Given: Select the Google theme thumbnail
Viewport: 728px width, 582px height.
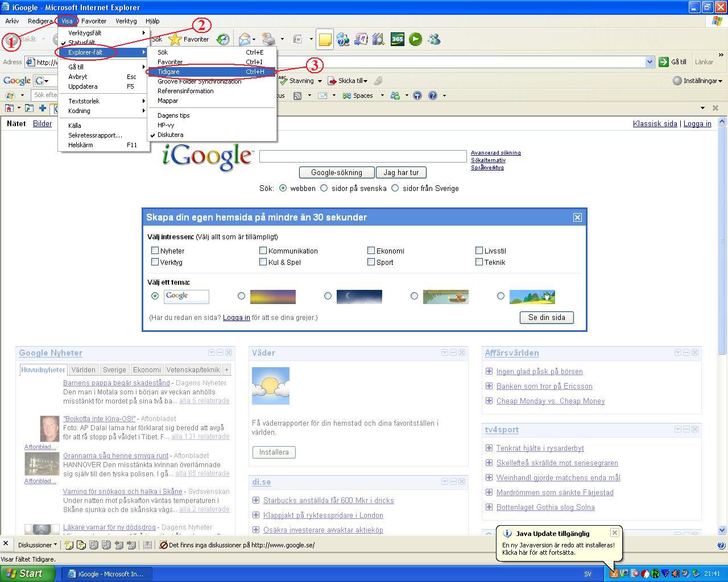Looking at the screenshot, I should click(x=186, y=296).
